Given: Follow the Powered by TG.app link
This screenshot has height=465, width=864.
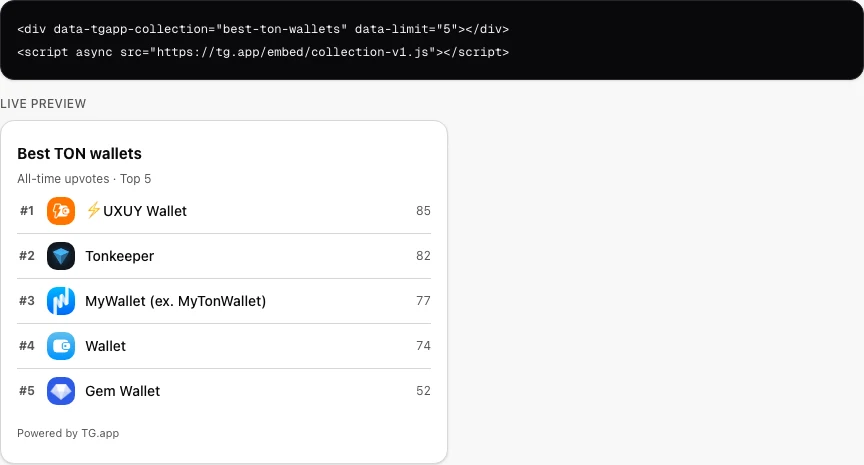Looking at the screenshot, I should [68, 433].
